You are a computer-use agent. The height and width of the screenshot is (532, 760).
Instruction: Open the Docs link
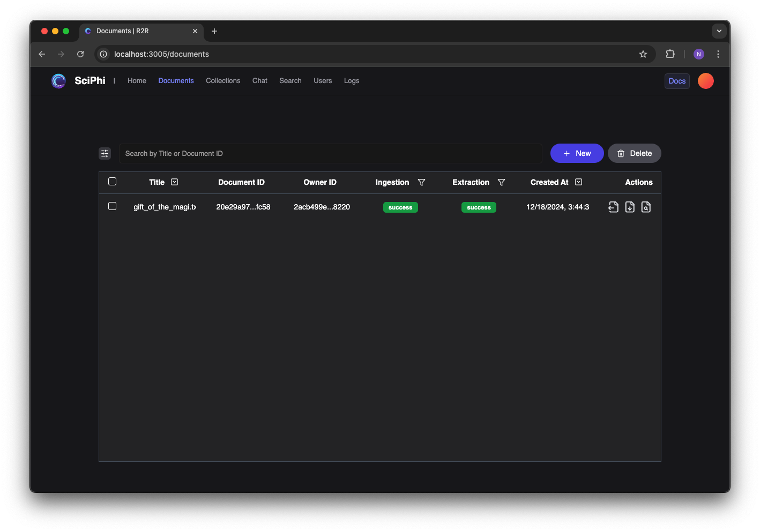click(x=677, y=81)
